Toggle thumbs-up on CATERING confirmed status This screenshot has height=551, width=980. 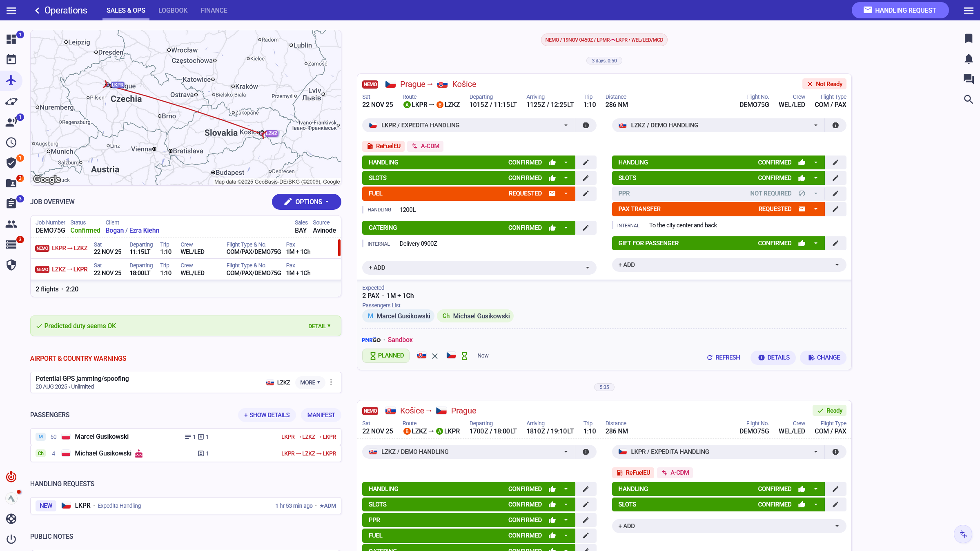pos(552,228)
